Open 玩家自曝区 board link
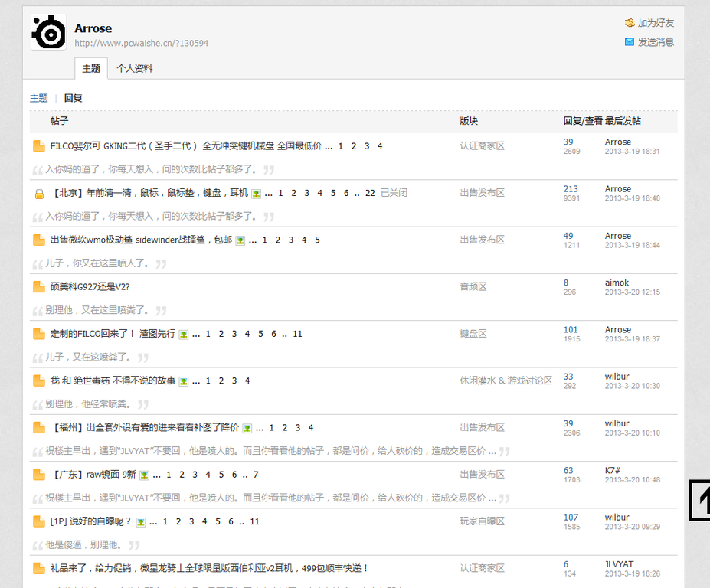Screen dimensions: 710x588 coord(483,521)
